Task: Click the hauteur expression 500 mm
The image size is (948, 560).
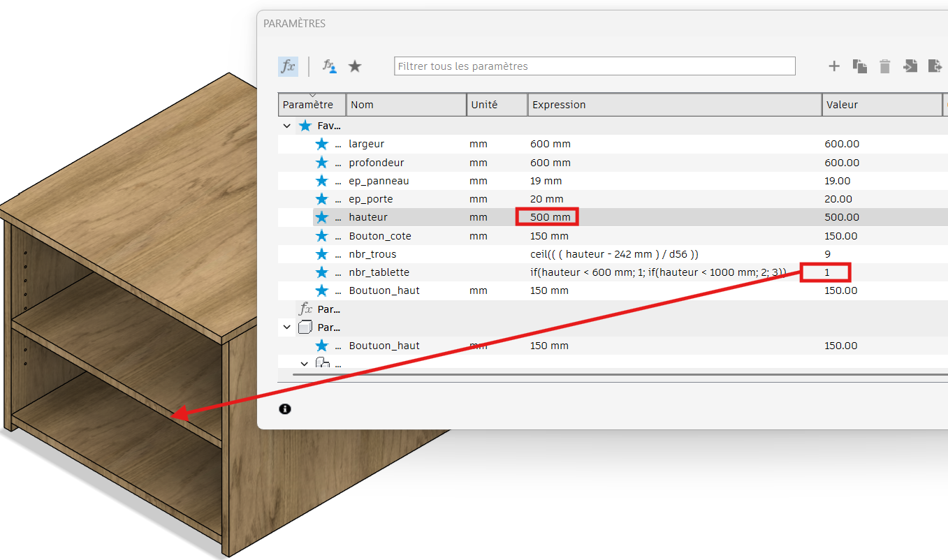Action: coord(550,217)
